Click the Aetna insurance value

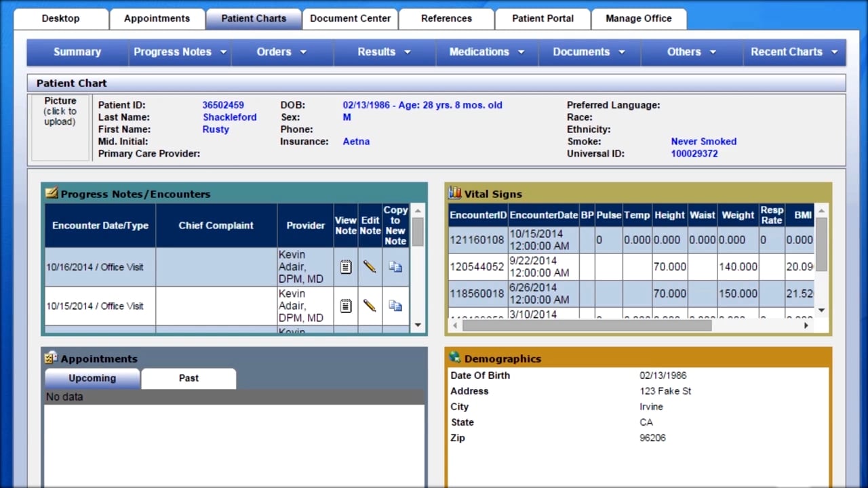[x=356, y=142]
